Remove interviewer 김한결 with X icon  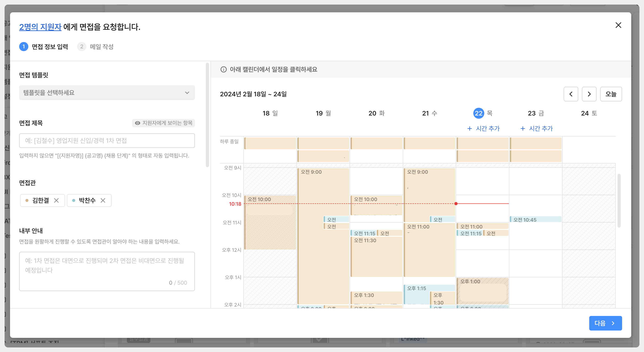[x=57, y=200]
